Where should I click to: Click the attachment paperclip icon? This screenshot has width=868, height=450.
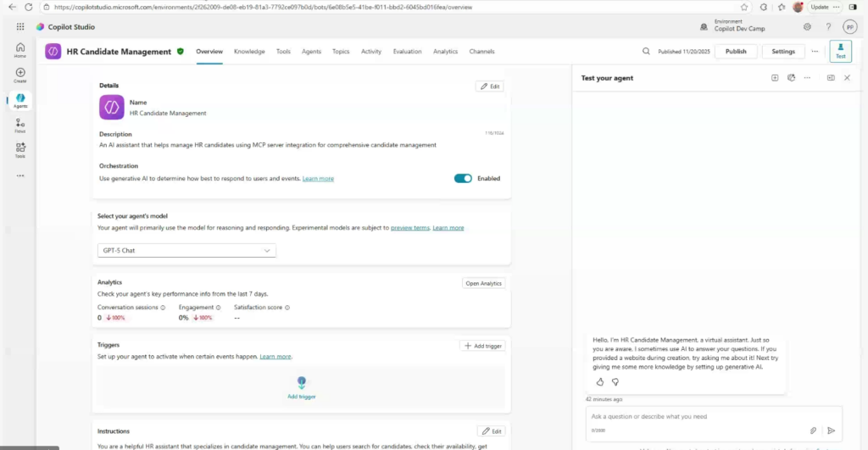813,430
